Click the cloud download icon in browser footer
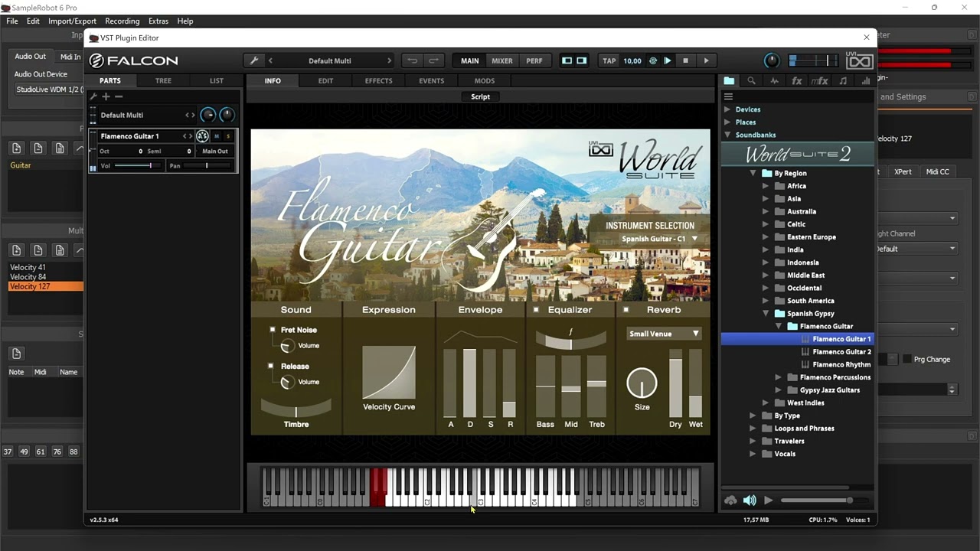Image resolution: width=980 pixels, height=551 pixels. (730, 500)
